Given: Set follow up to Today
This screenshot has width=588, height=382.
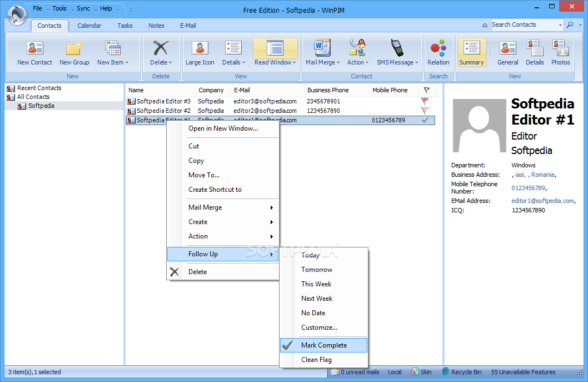Looking at the screenshot, I should pyautogui.click(x=323, y=255).
